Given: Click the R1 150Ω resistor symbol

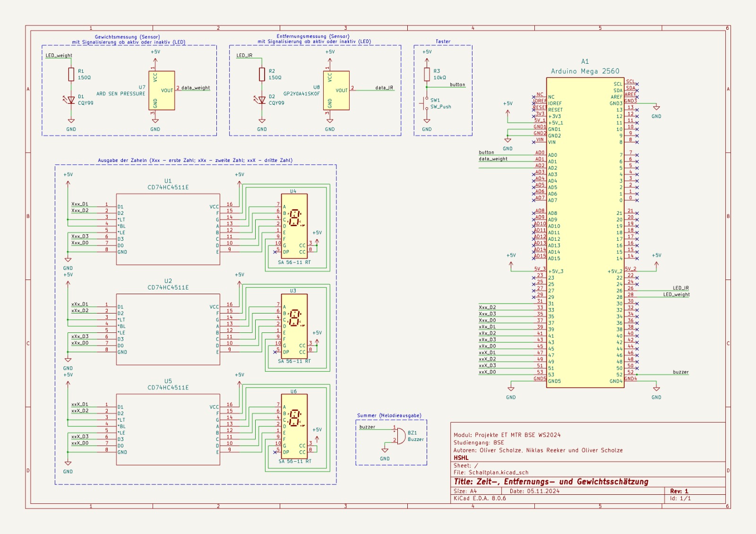Looking at the screenshot, I should click(x=71, y=74).
